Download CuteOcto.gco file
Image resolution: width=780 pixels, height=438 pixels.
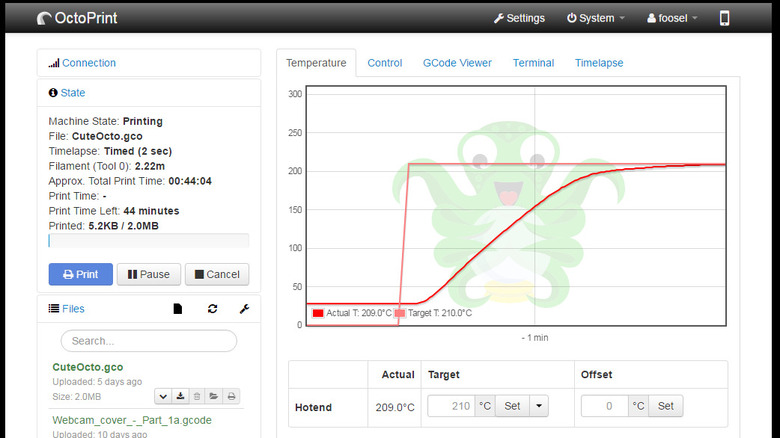[x=180, y=397]
